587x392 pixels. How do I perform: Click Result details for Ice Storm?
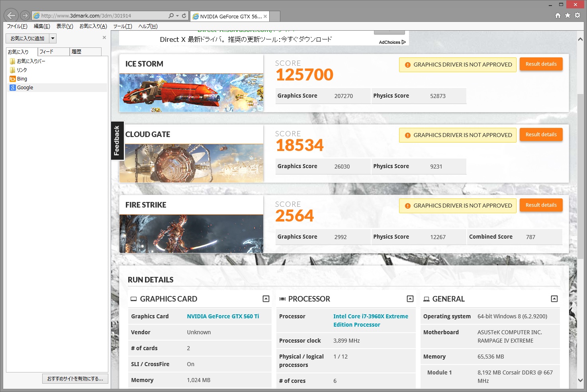coord(541,64)
